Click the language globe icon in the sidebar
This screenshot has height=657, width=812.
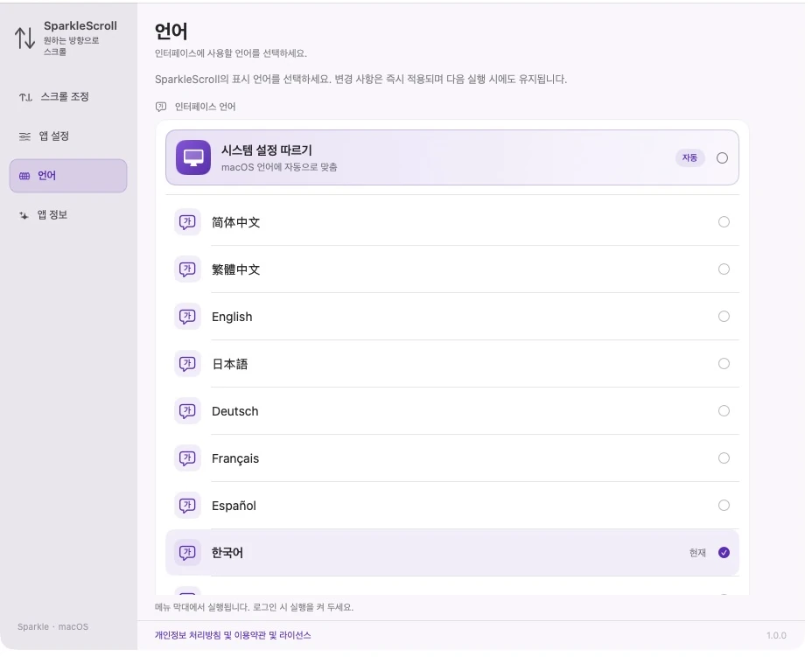pyautogui.click(x=24, y=176)
